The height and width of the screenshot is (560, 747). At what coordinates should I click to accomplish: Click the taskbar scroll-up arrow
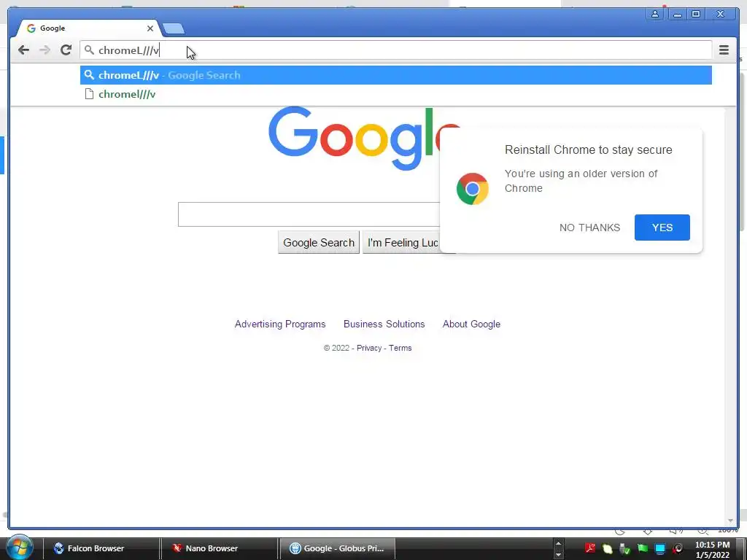tap(558, 543)
